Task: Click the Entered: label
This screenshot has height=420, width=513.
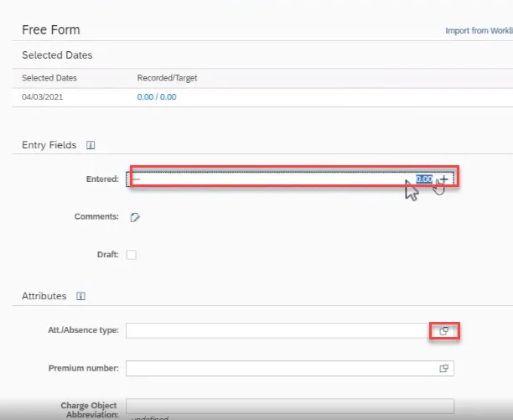Action: tap(102, 179)
